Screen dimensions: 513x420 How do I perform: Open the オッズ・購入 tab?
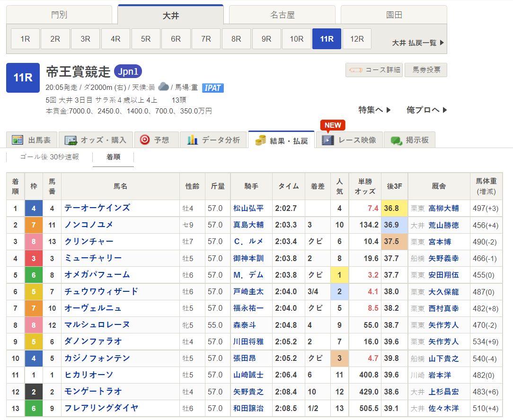[x=97, y=140]
